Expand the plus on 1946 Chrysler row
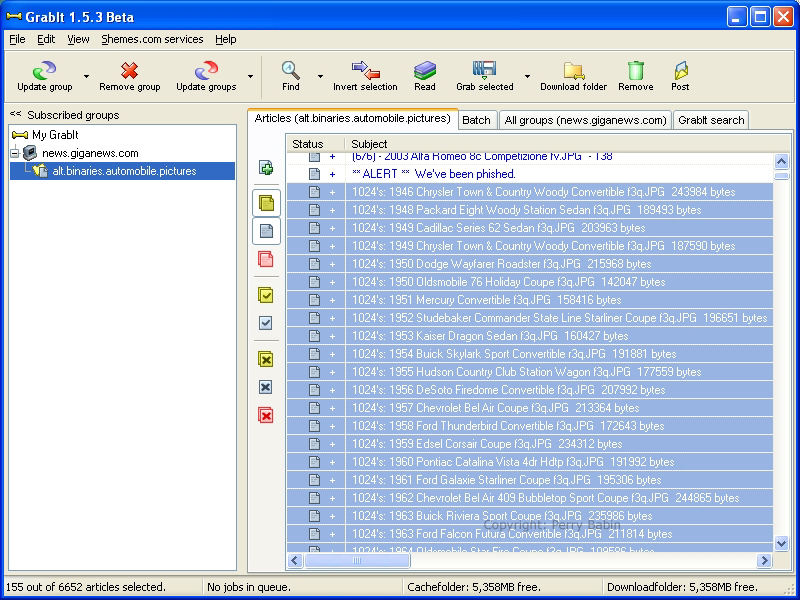Screen dimensions: 800x600 [332, 192]
